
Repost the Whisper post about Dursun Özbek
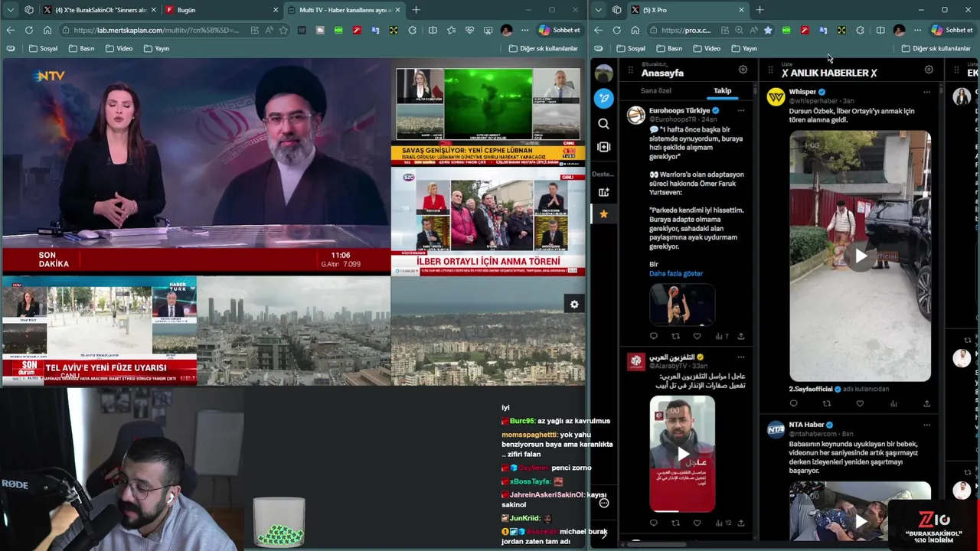point(827,404)
